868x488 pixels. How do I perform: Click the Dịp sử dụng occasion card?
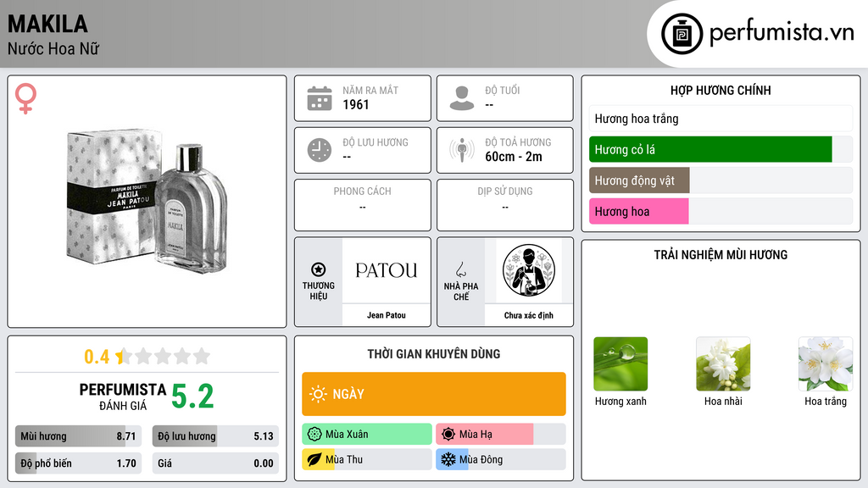pos(505,205)
